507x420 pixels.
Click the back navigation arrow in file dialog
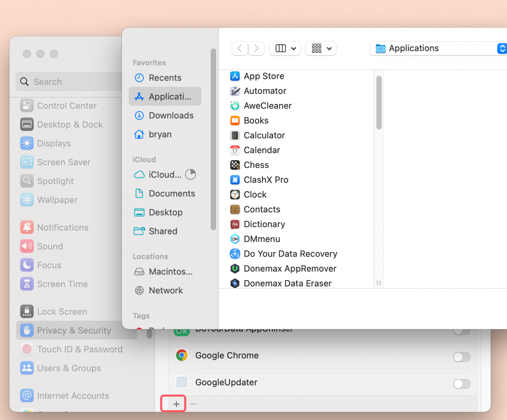click(x=240, y=48)
